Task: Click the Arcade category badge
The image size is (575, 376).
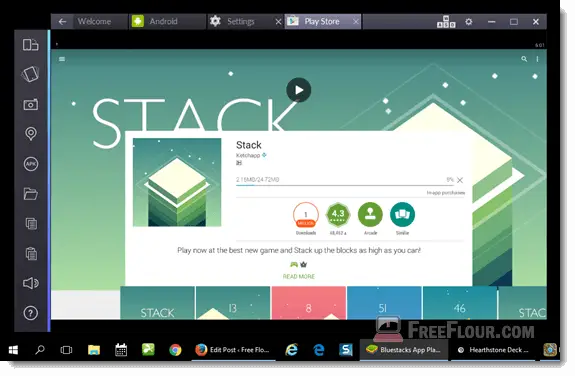Action: point(370,218)
